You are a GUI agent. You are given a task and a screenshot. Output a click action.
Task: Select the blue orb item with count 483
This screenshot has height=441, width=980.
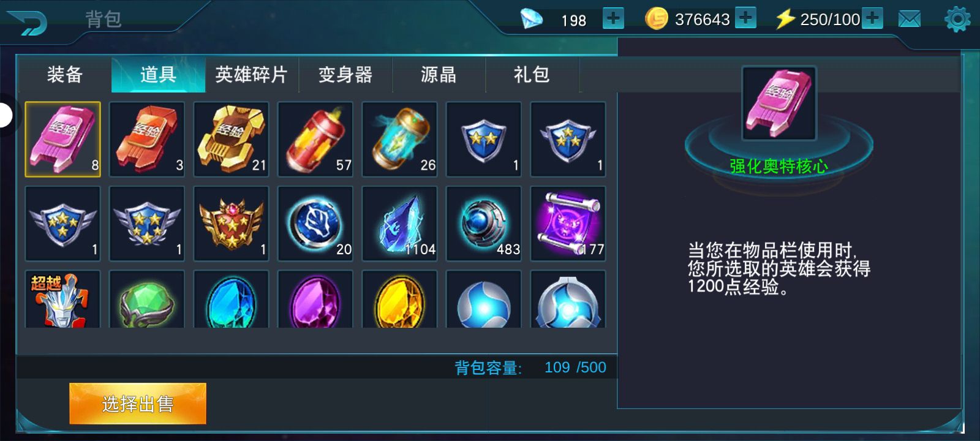click(x=484, y=224)
